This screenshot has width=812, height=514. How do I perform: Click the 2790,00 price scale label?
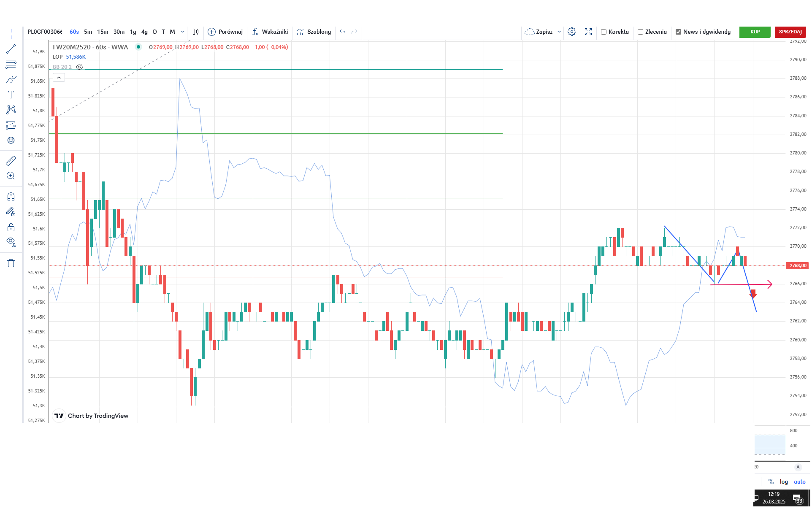point(798,60)
